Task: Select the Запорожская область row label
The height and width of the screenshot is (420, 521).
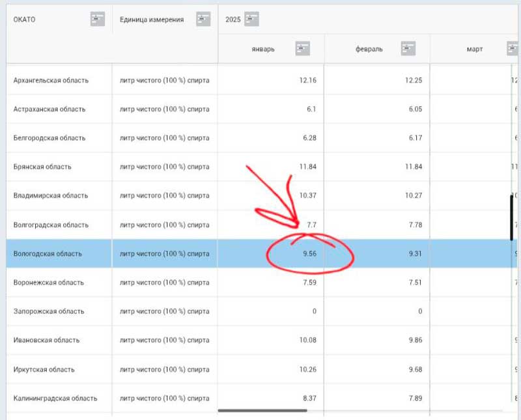Action: 48,311
